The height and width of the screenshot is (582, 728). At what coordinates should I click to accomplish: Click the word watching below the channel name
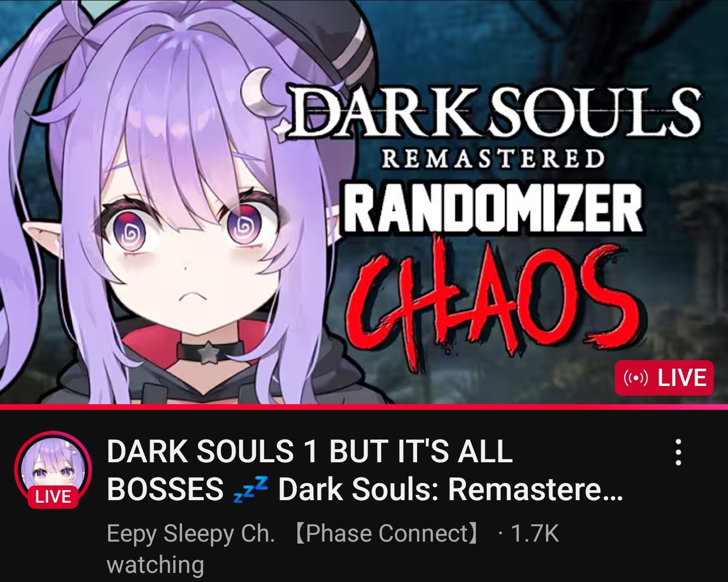tap(155, 565)
